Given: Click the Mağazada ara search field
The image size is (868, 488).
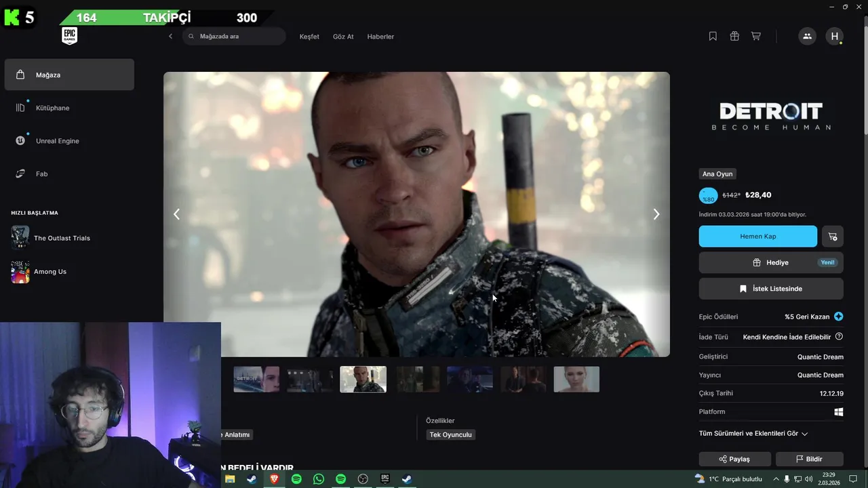Looking at the screenshot, I should pyautogui.click(x=234, y=37).
